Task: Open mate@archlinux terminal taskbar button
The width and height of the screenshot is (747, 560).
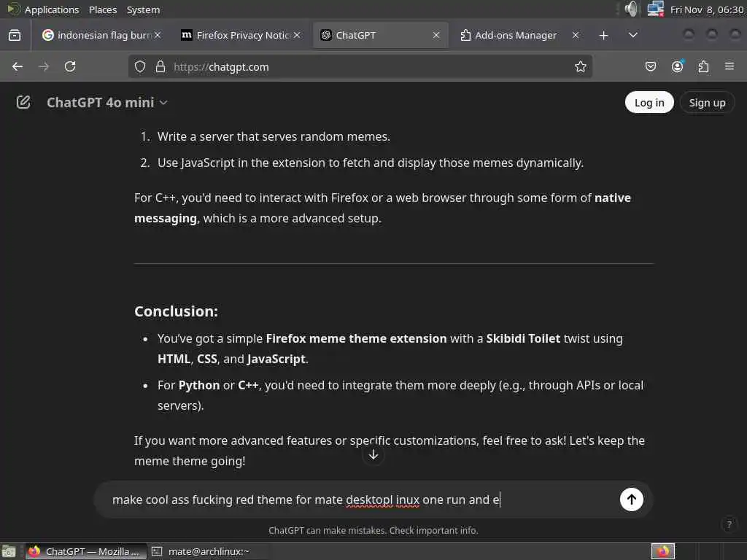Action: [x=208, y=551]
